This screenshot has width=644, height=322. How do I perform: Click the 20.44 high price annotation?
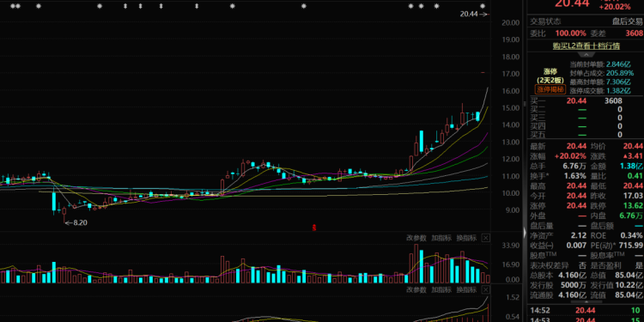tap(469, 14)
